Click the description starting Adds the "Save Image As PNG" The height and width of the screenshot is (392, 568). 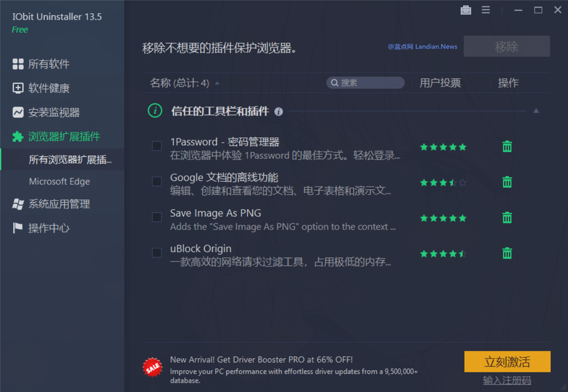(x=283, y=226)
